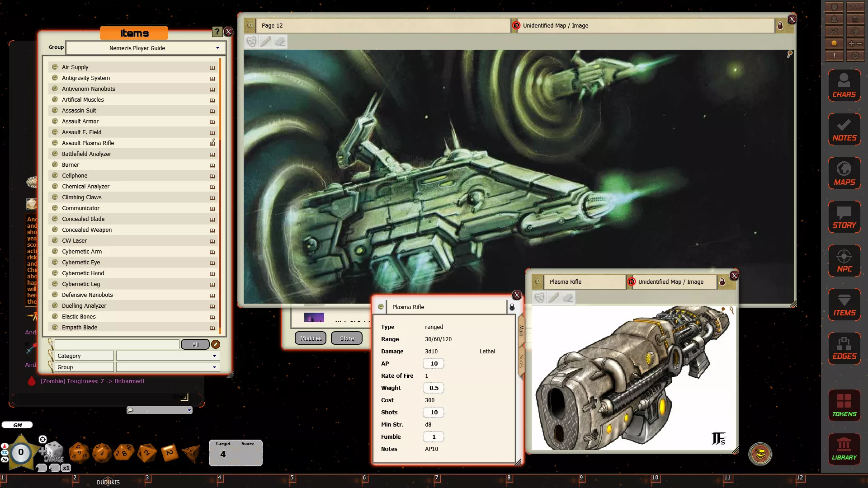868x488 pixels.
Task: Click the Store button
Action: (347, 338)
